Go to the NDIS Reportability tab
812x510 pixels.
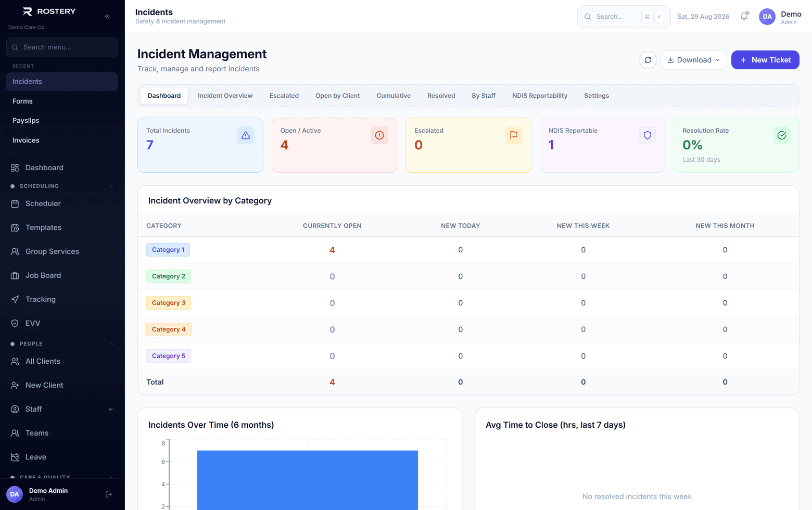click(540, 96)
